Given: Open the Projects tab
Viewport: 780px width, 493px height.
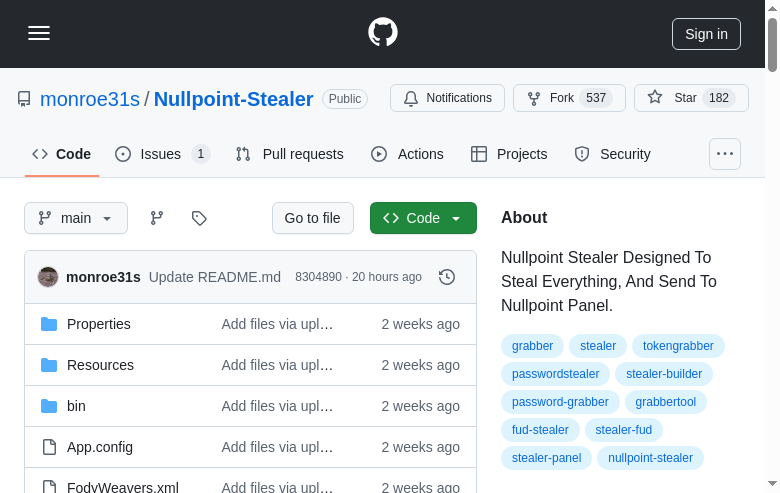Looking at the screenshot, I should [509, 154].
